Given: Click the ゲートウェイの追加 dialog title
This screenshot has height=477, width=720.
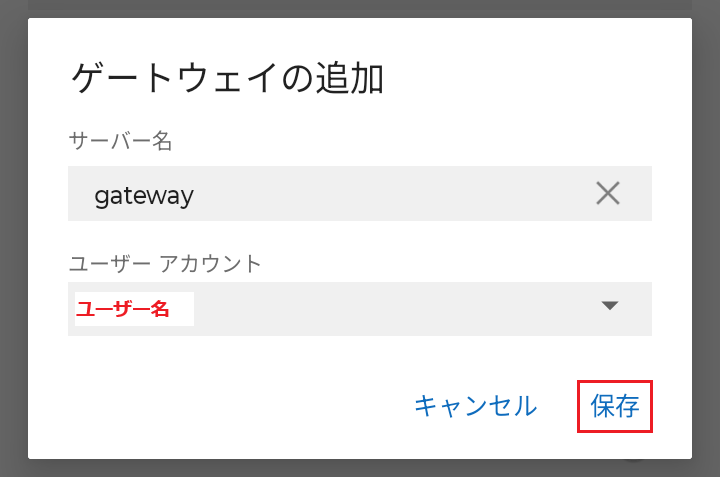Looking at the screenshot, I should (x=228, y=78).
